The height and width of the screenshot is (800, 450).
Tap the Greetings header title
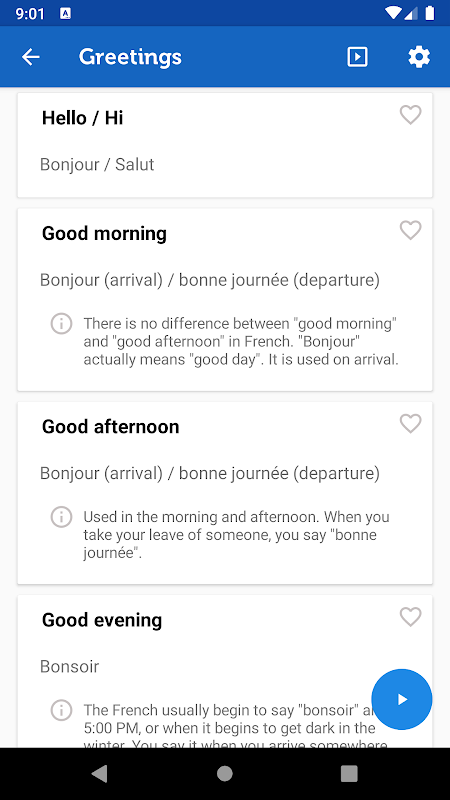(x=130, y=57)
